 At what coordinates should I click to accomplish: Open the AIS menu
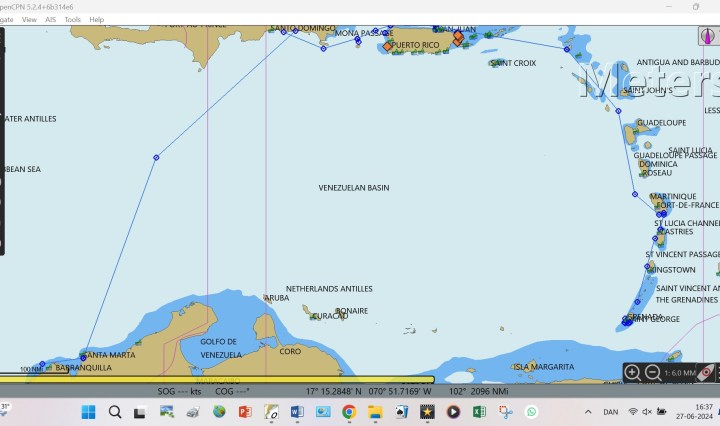click(51, 19)
